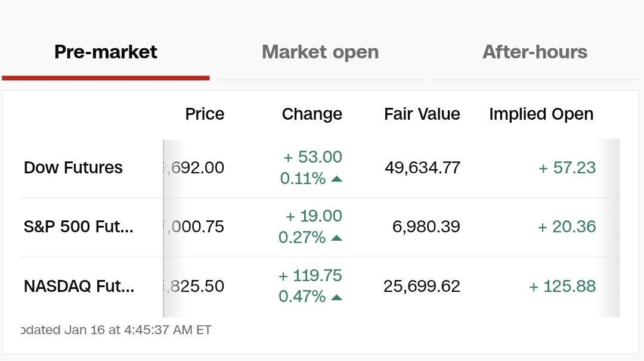Click Dow Futures fair value 49,634.77

tap(422, 168)
